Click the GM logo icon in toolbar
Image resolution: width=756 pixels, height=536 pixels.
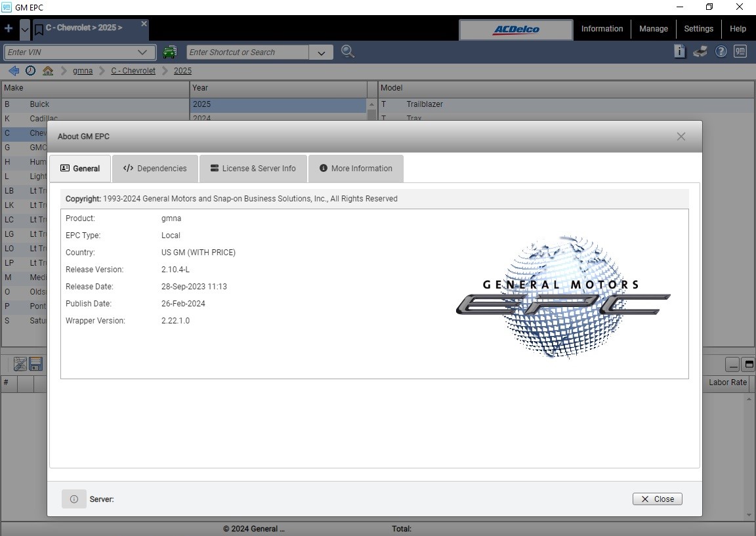[x=740, y=51]
